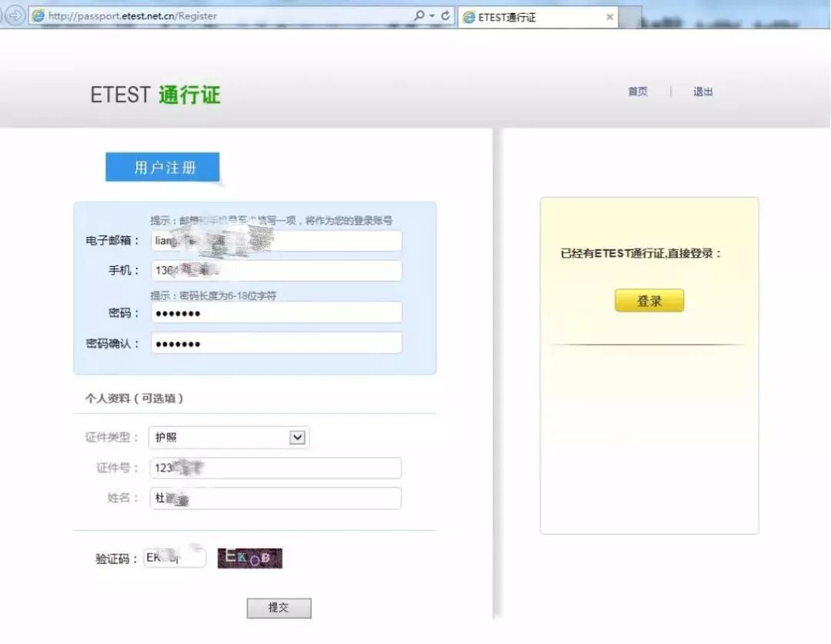Click the 验证码 captcha text box
The width and height of the screenshot is (831, 644).
[175, 558]
